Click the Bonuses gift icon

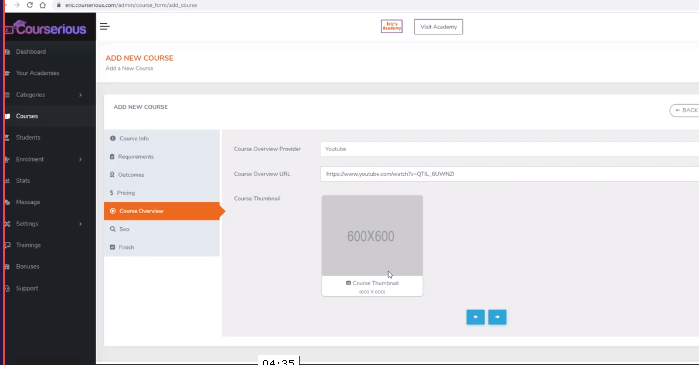point(7,267)
